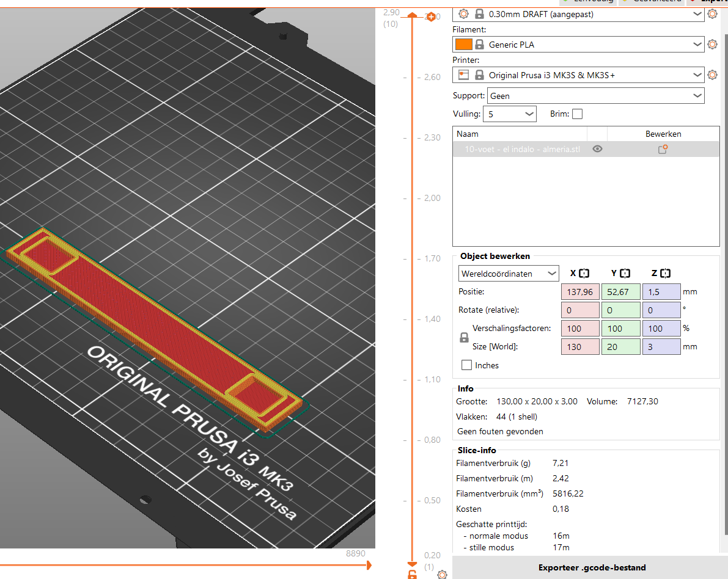This screenshot has width=728, height=579.
Task: Open printer settings gear next to Original Prusa
Action: coord(712,75)
